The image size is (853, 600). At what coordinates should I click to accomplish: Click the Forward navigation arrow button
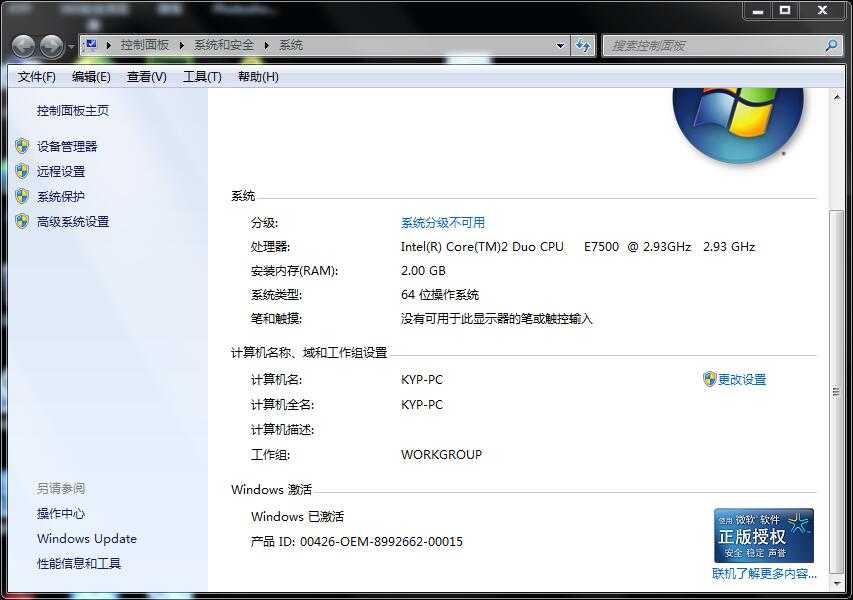tap(51, 46)
